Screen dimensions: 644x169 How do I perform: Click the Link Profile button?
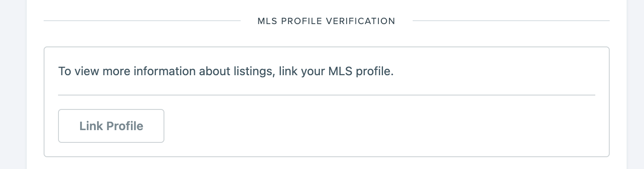click(x=111, y=126)
